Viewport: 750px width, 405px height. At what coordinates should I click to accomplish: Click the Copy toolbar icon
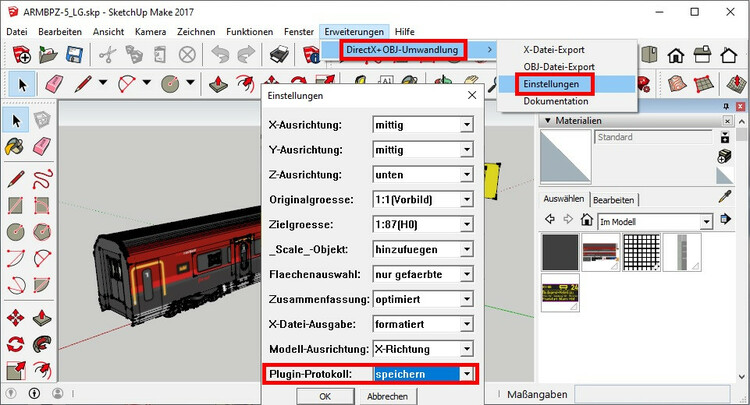click(x=134, y=55)
